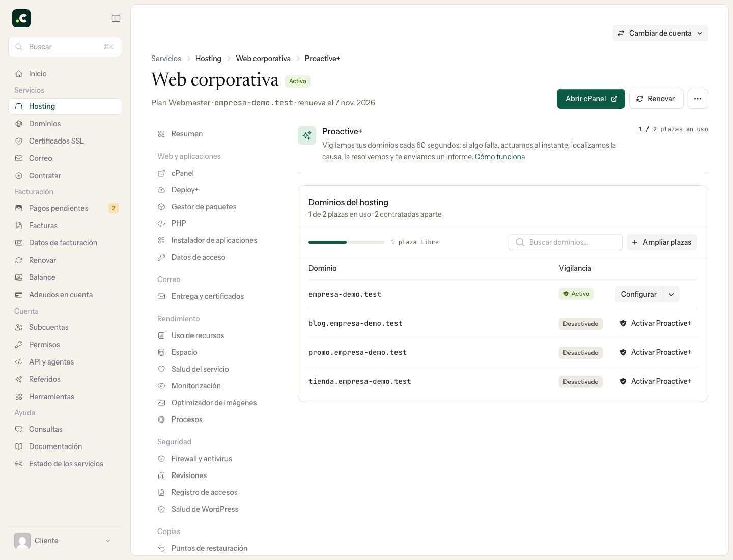Open the three-dots more actions menu
The width and height of the screenshot is (733, 560).
coord(698,99)
